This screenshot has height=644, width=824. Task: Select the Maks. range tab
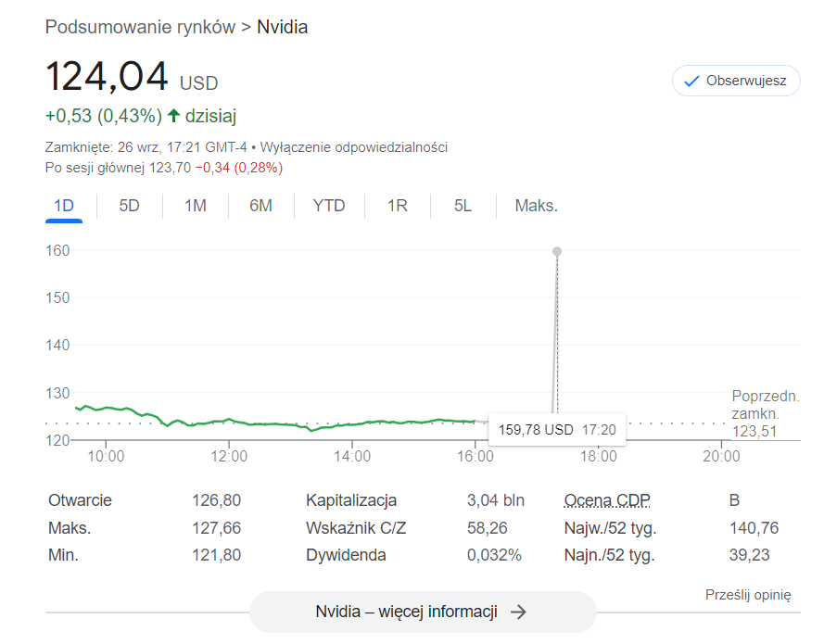536,206
